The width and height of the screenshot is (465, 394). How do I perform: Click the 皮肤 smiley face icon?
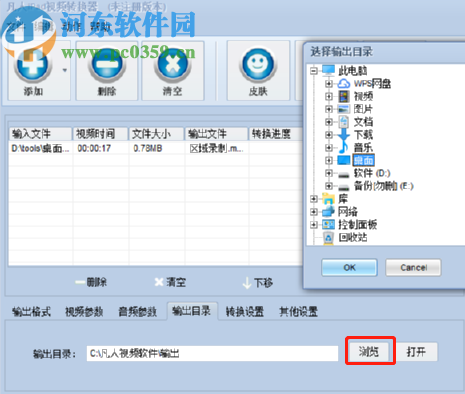tap(258, 64)
